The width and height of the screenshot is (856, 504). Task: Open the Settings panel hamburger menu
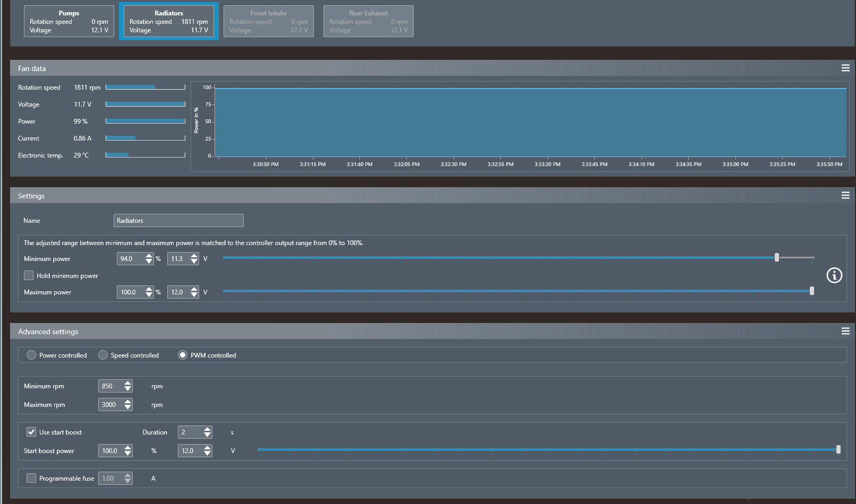pyautogui.click(x=845, y=195)
